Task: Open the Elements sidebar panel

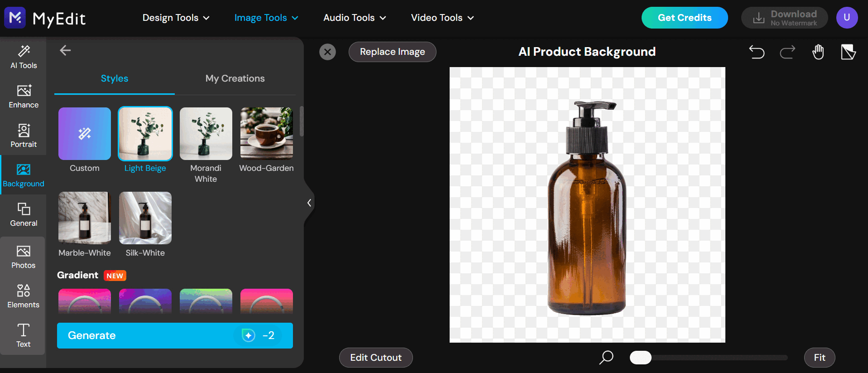Action: (24, 296)
